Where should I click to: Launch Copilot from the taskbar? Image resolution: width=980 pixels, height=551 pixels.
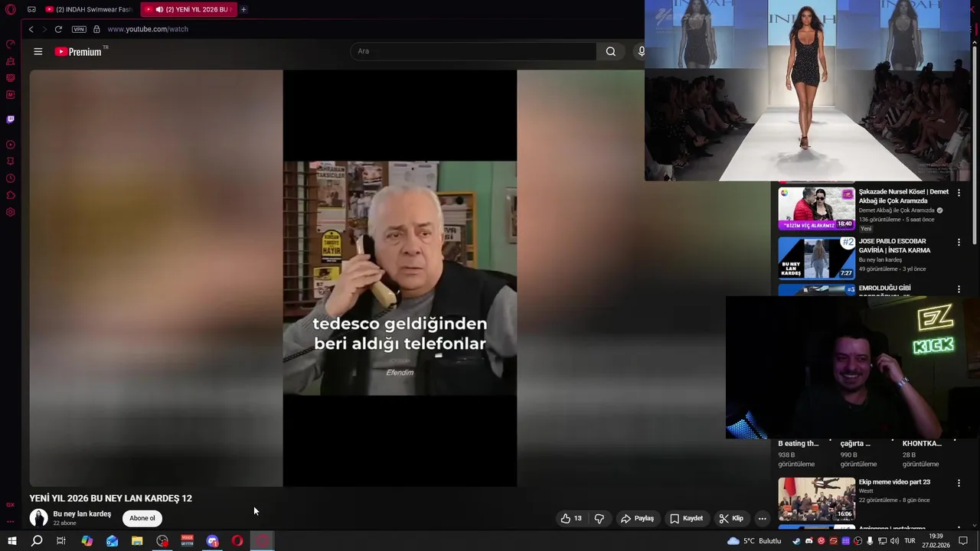[87, 541]
